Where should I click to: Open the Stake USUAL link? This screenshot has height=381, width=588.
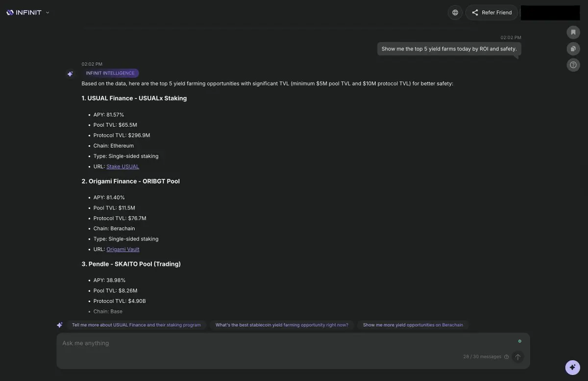(122, 167)
